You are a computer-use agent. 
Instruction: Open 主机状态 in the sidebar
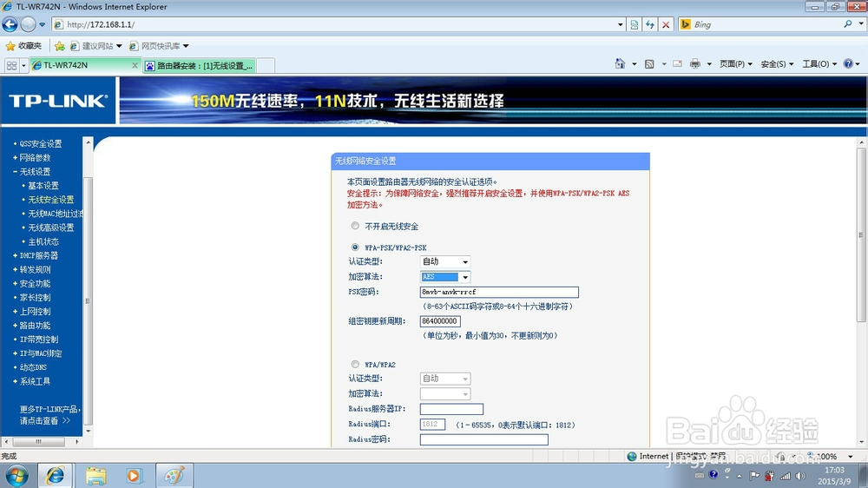[x=43, y=241]
